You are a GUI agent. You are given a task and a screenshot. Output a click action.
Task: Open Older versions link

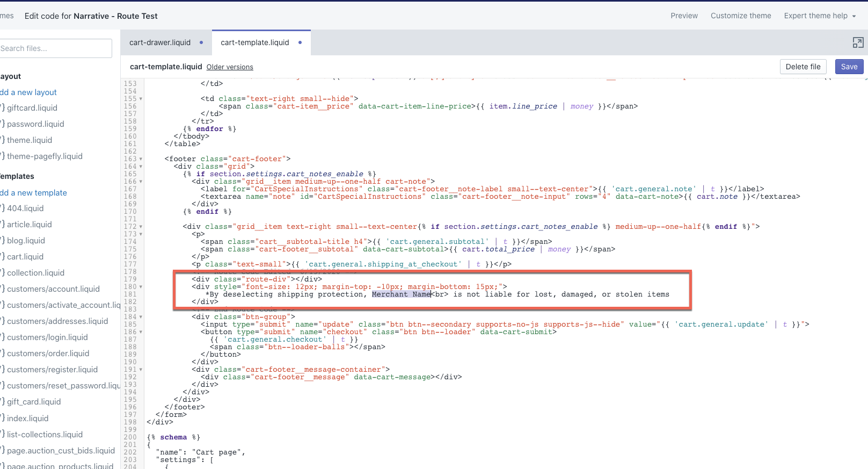[x=230, y=67]
